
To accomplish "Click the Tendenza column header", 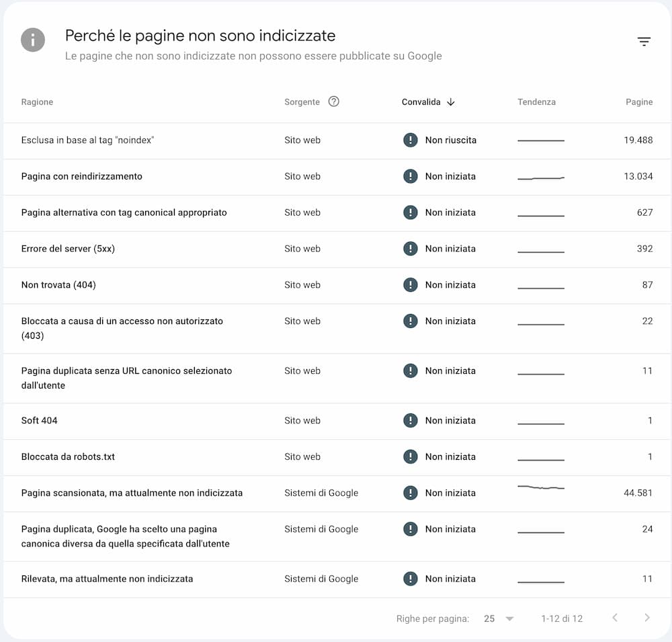I will tap(536, 102).
